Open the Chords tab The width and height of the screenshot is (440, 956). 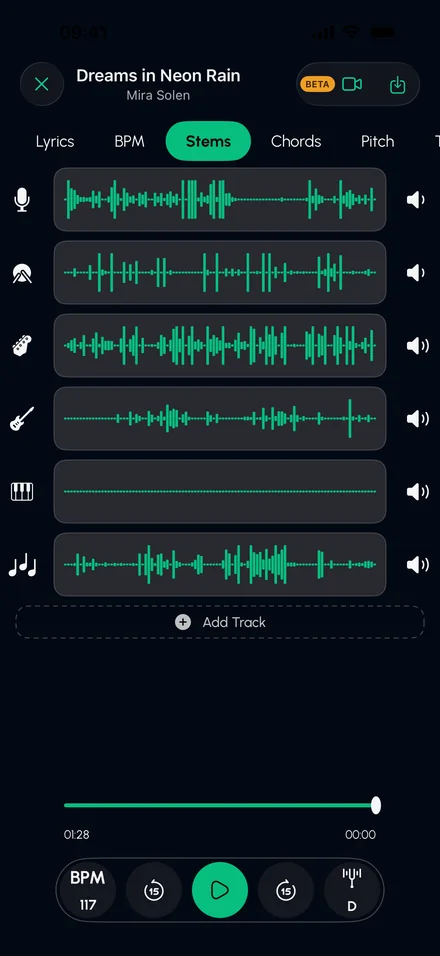(296, 141)
